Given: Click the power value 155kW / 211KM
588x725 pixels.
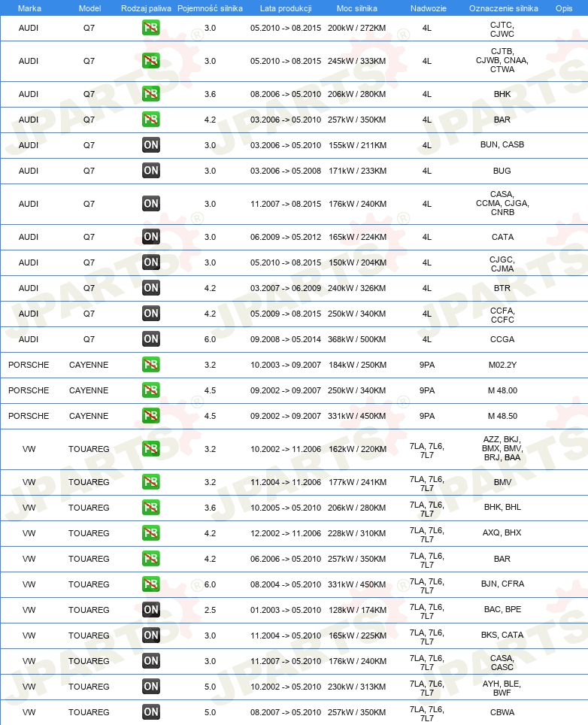Looking at the screenshot, I should click(357, 145).
